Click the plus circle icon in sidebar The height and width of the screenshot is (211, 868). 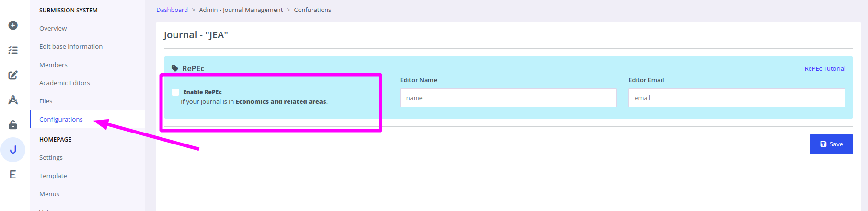point(13,25)
